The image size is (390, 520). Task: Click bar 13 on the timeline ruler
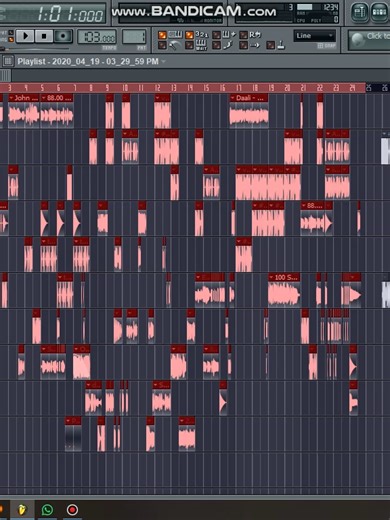click(173, 88)
